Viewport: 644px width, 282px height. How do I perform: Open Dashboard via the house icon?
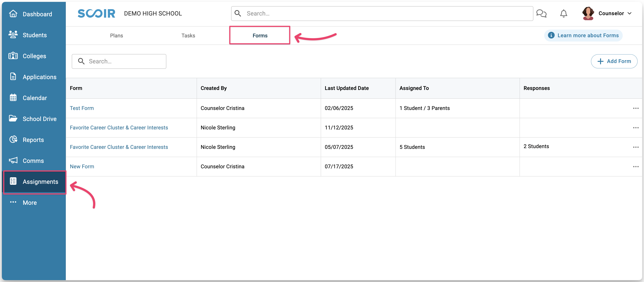point(13,14)
